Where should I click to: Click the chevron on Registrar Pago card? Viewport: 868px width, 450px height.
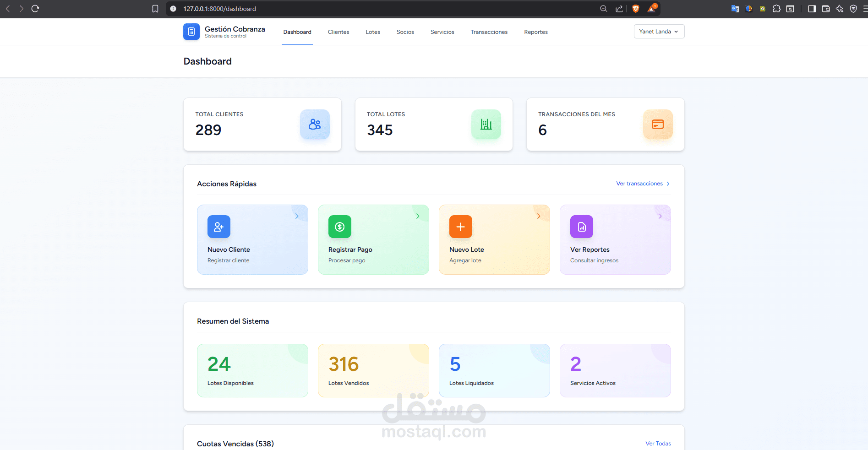418,216
